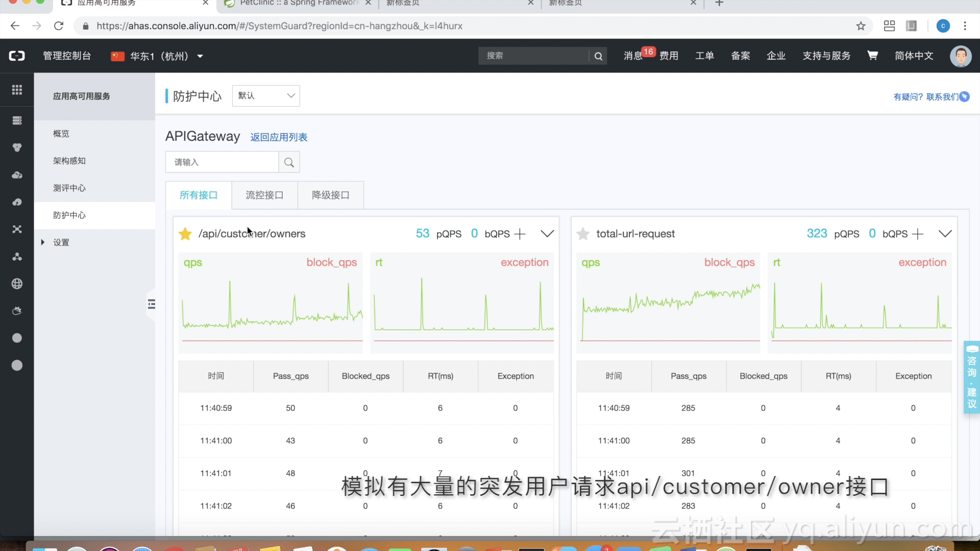Click the top bar search magnifier icon
The width and height of the screenshot is (980, 551).
click(598, 56)
